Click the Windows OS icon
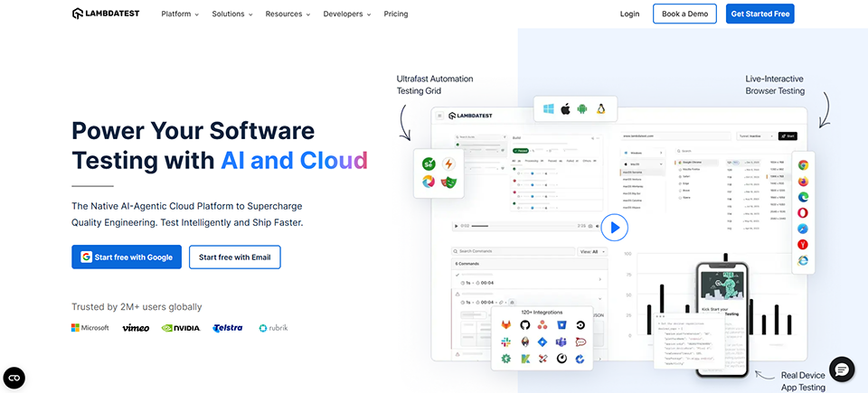This screenshot has height=393, width=868. coord(549,109)
